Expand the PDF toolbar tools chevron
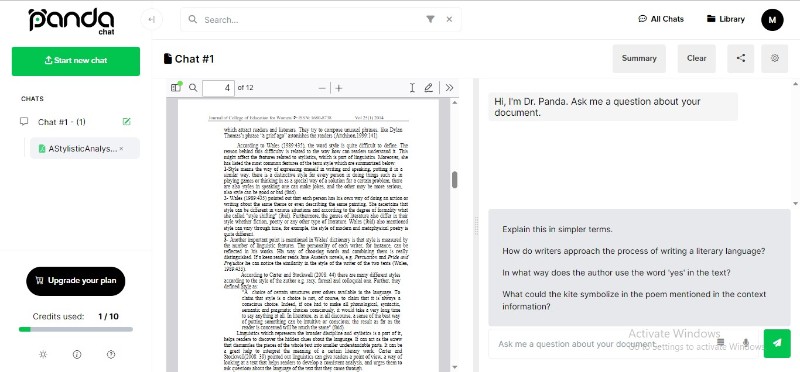 [x=449, y=88]
